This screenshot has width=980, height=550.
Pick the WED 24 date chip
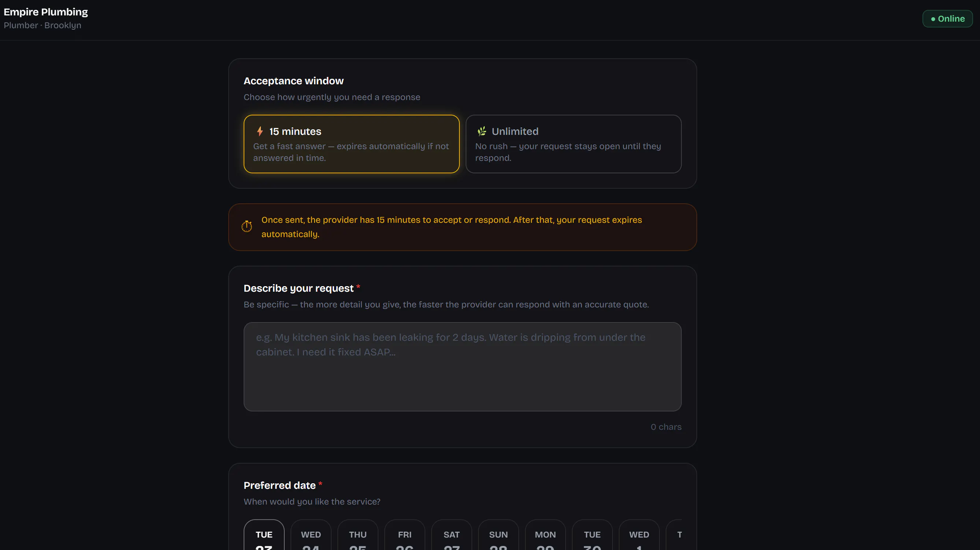coord(311,535)
